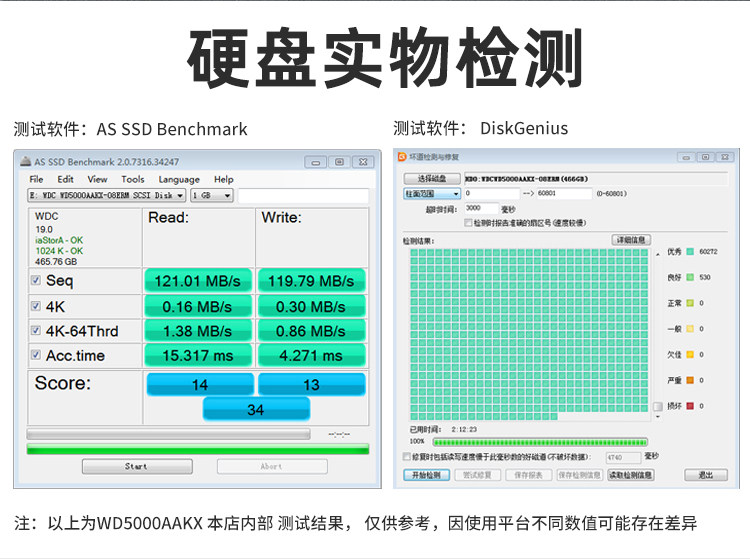Click the 开始检测 start detection button
Image resolution: width=750 pixels, height=559 pixels.
coord(427,475)
